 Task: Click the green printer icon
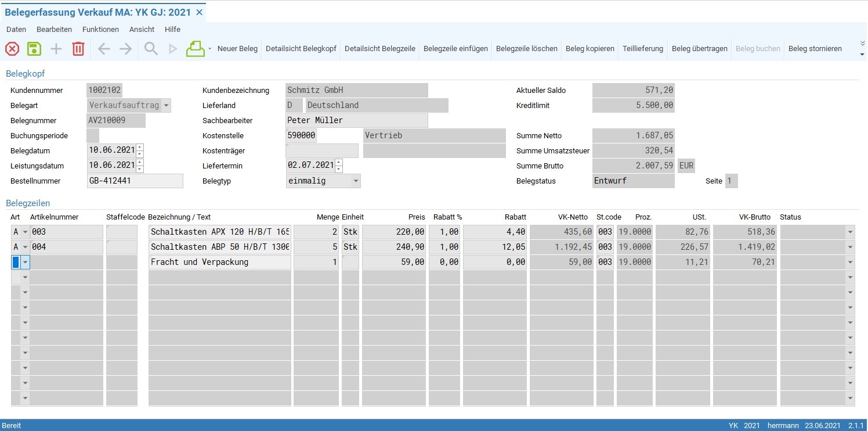[x=196, y=49]
